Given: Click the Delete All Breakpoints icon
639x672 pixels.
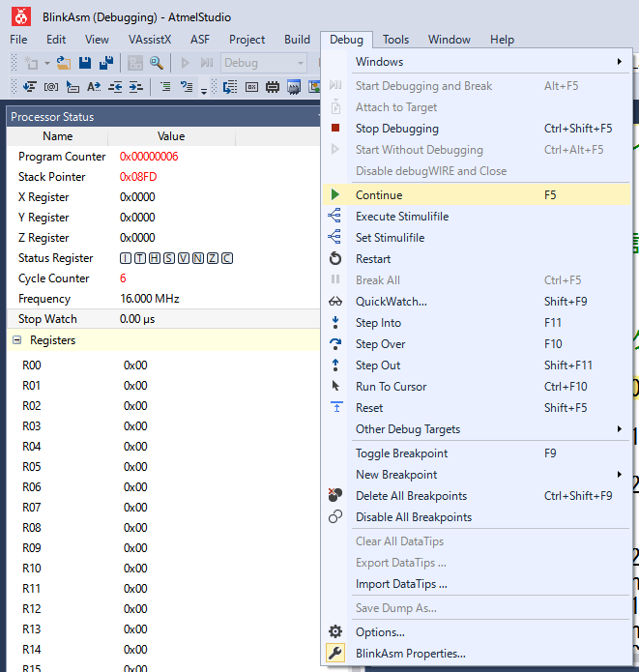Looking at the screenshot, I should [x=335, y=495].
